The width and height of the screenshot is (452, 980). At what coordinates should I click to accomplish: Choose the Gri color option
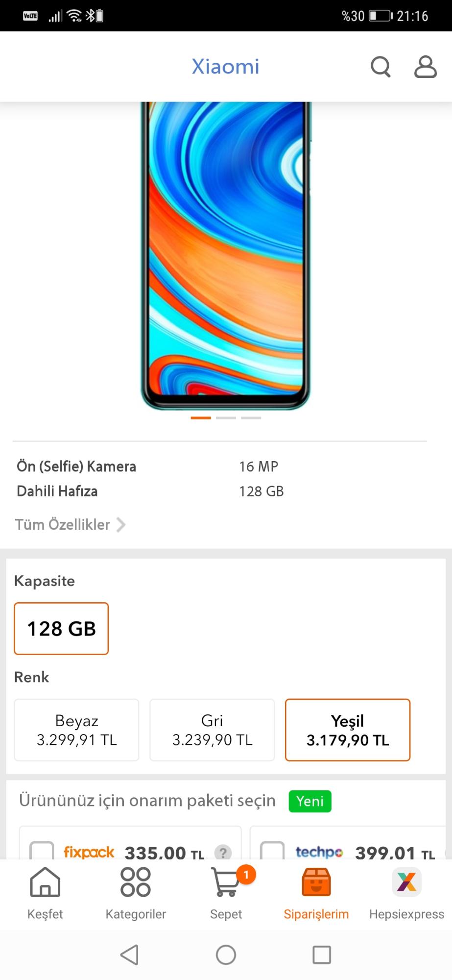(212, 730)
